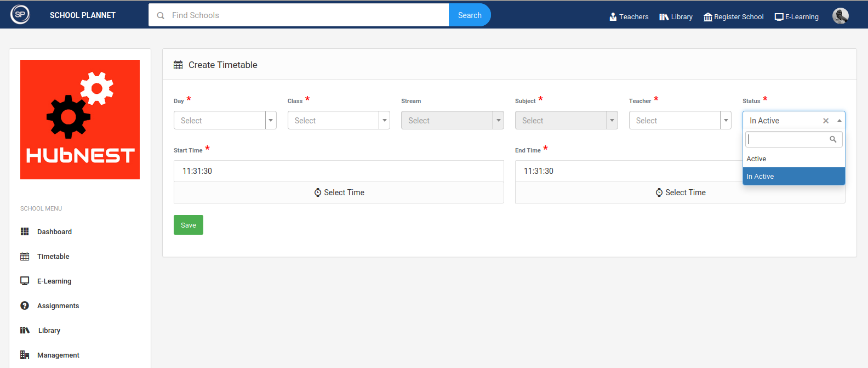Collapse the Status dropdown via its arrow
Screen dimensions: 868x368
[x=839, y=120]
